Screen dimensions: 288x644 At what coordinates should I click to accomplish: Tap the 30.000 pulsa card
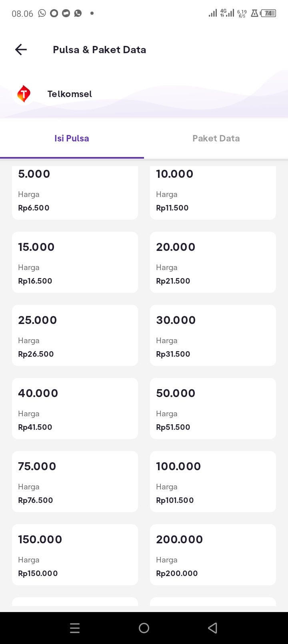213,336
